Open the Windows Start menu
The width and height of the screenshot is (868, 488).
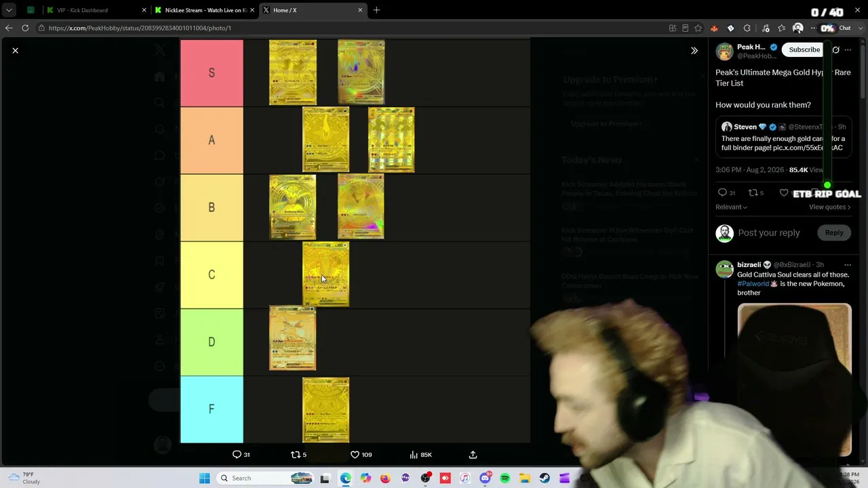coord(204,479)
